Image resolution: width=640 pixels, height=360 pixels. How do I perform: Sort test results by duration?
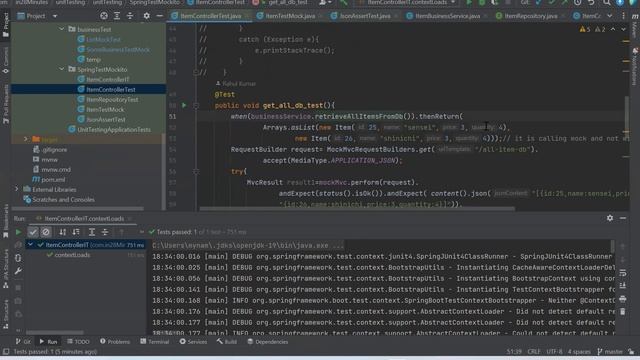[x=76, y=232]
